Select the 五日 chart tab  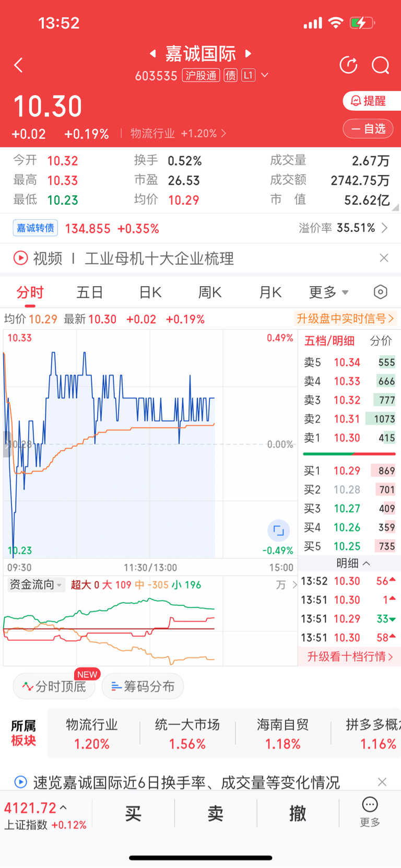tap(90, 292)
